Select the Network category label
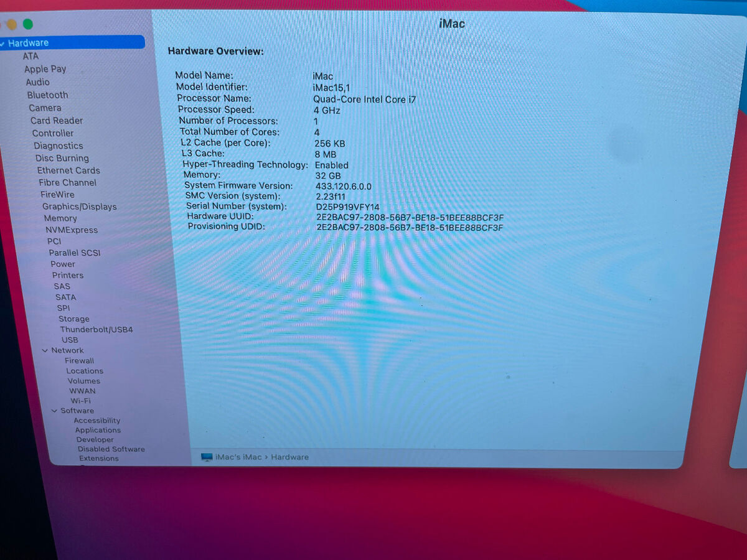Screen dimensions: 747x560 tap(67, 350)
